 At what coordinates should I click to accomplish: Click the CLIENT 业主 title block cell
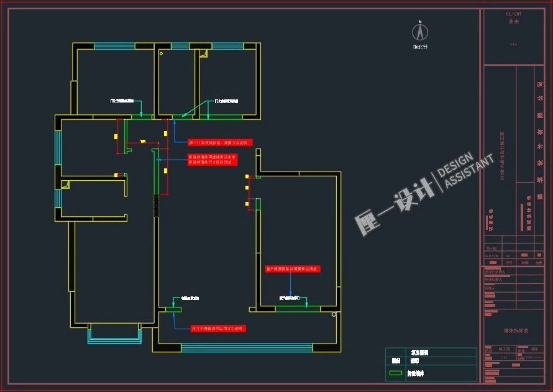tap(513, 18)
